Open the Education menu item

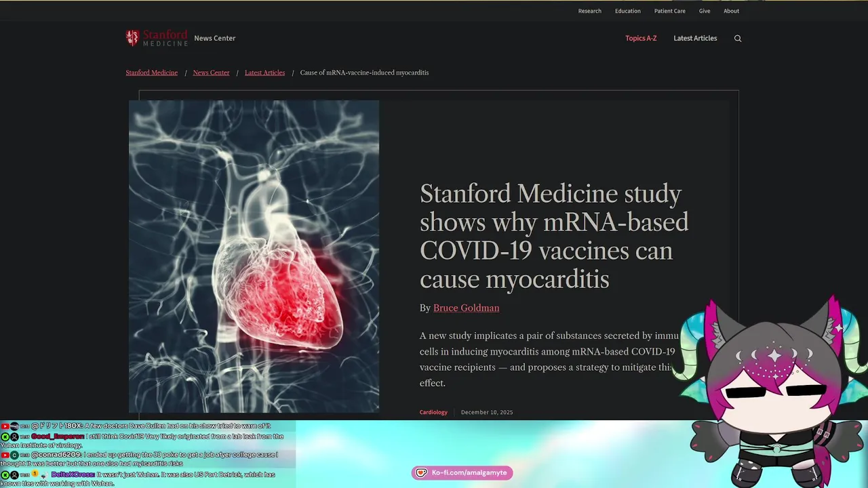click(x=627, y=11)
